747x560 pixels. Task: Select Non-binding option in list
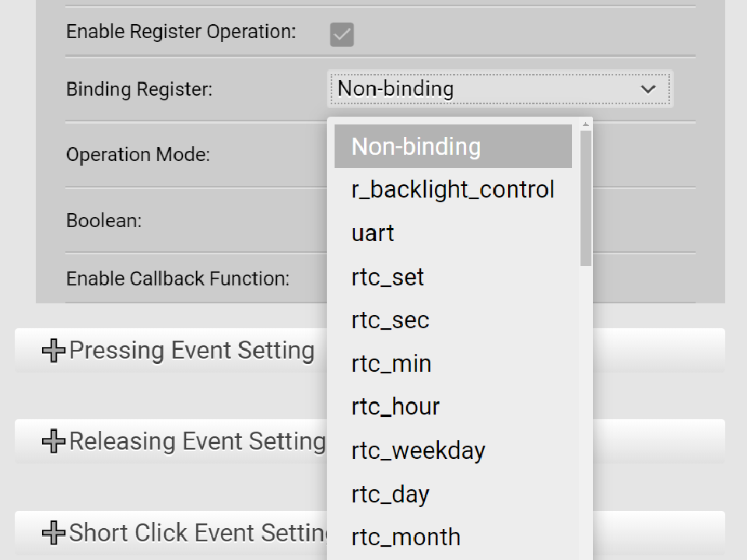453,147
